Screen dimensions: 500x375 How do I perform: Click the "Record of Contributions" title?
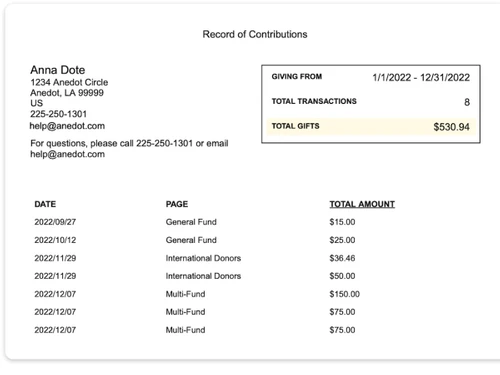pyautogui.click(x=255, y=34)
